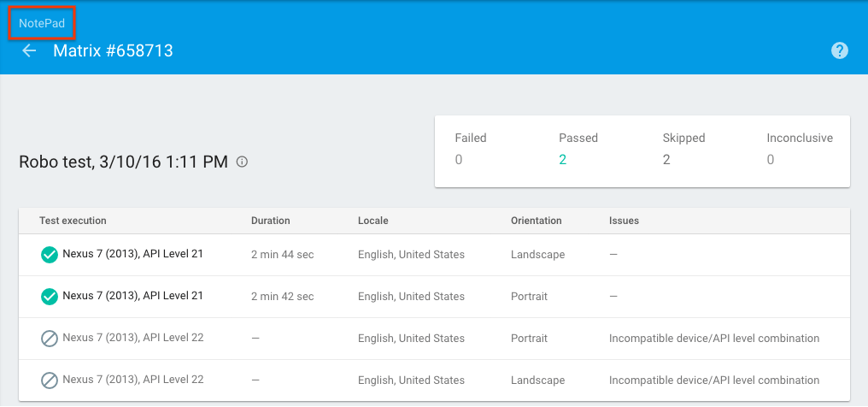Click the info icon next to Robo test
This screenshot has height=407, width=868.
[242, 162]
